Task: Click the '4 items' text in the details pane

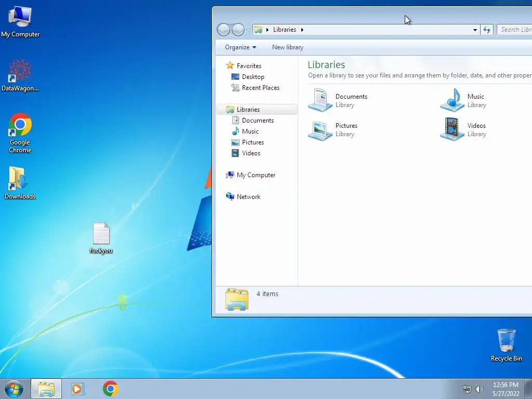Action: [x=268, y=294]
